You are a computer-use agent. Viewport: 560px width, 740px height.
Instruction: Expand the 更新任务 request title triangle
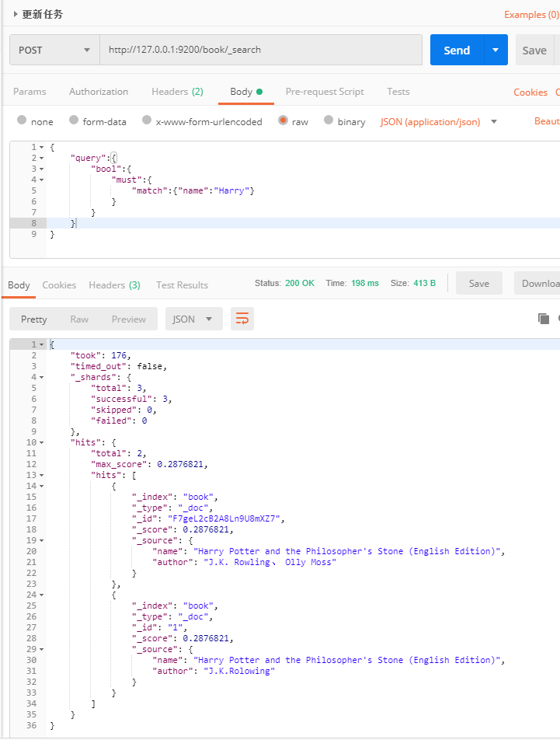coord(16,14)
